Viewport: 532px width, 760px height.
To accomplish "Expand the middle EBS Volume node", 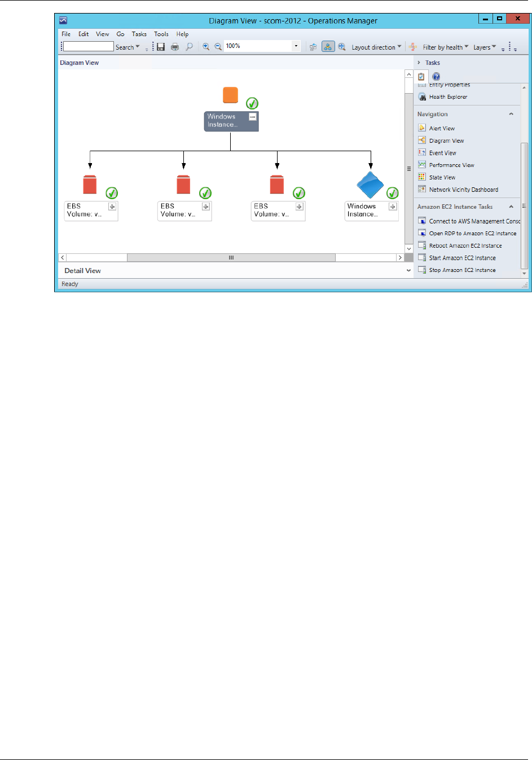I will (206, 207).
